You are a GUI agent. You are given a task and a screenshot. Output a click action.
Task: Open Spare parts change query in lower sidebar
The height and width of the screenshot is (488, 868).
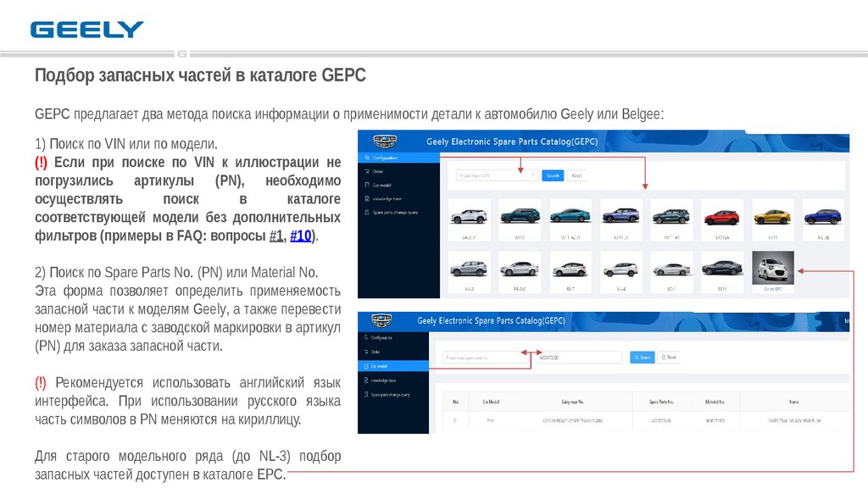tap(390, 395)
